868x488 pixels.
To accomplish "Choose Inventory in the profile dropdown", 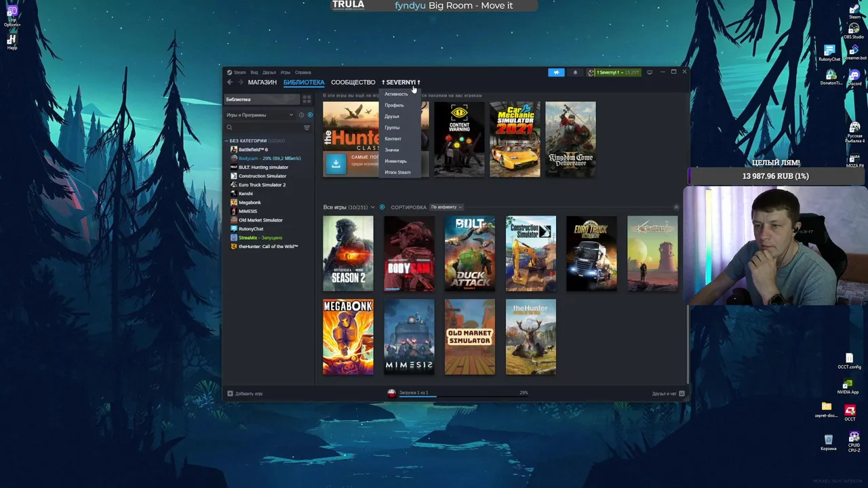I will click(x=395, y=161).
